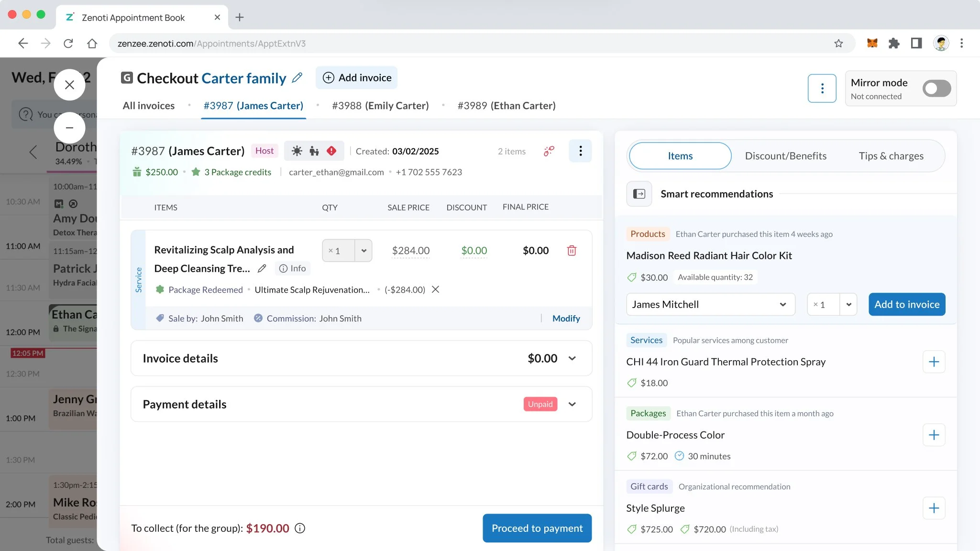Click the Modify link on service row

pos(566,319)
